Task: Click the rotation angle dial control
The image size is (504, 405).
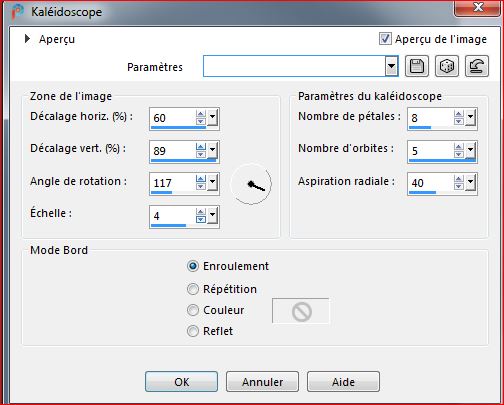Action: pos(251,184)
